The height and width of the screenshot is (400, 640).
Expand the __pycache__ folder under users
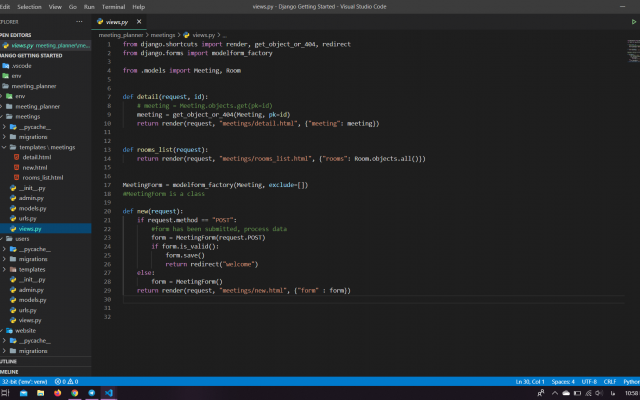pos(35,249)
